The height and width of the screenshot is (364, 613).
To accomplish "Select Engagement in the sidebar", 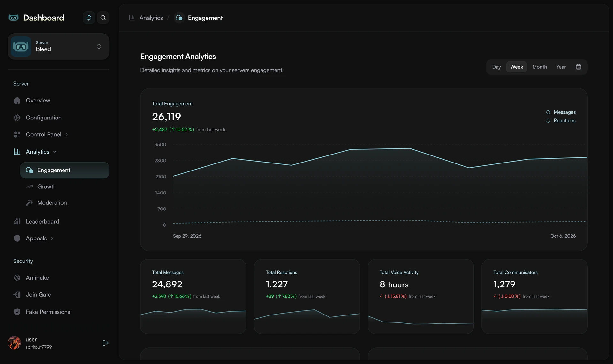I will point(65,170).
